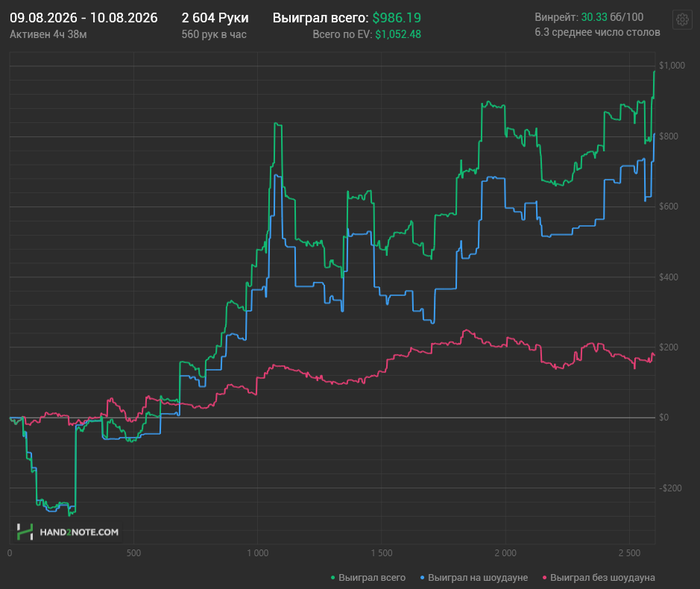Toggle the 'Выиграл без шоудауна' pink legend series
This screenshot has width=700, height=589.
[599, 577]
